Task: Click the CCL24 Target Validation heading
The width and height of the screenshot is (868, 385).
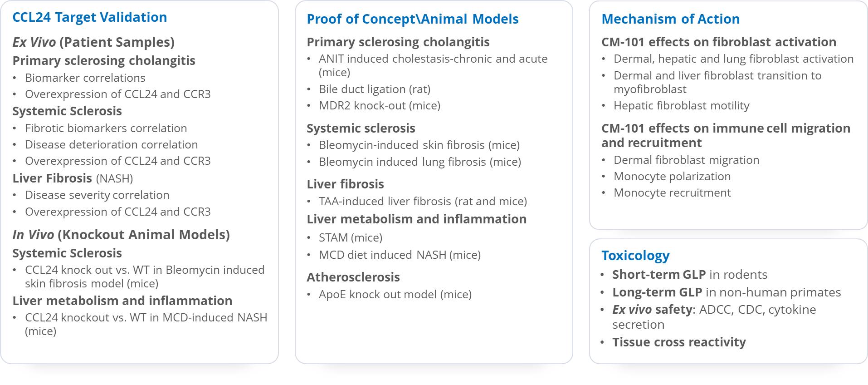Action: pyautogui.click(x=89, y=17)
